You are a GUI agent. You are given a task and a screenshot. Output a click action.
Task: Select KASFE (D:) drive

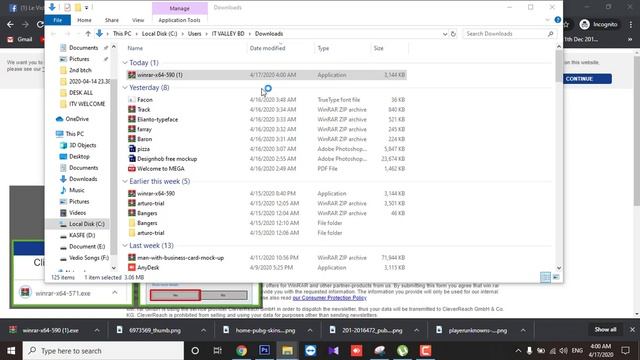[x=82, y=235]
